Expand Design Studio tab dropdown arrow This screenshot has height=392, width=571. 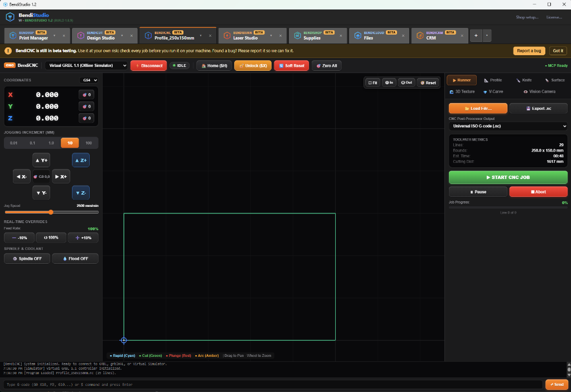coord(122,36)
